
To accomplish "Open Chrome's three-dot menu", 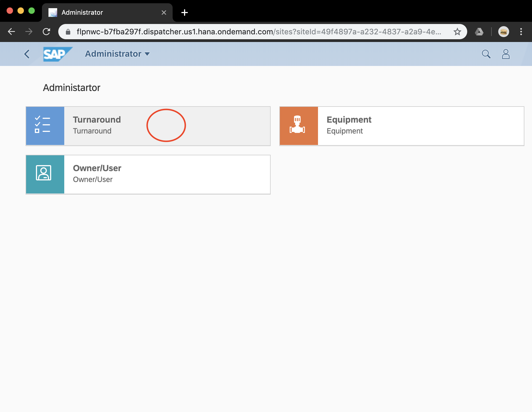I will [521, 32].
